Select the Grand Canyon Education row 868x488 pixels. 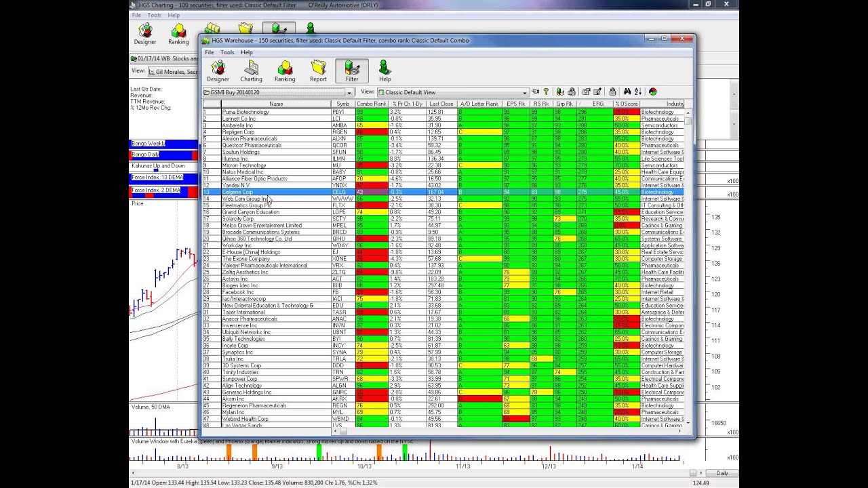click(443, 212)
